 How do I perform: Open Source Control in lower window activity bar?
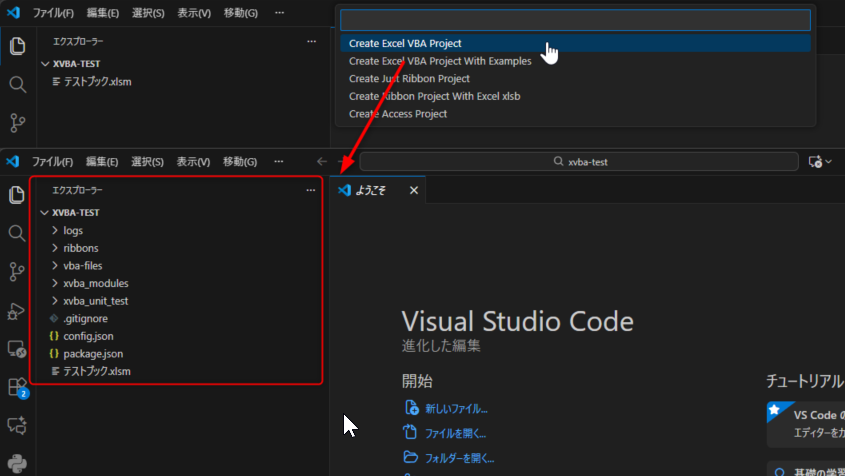17,271
